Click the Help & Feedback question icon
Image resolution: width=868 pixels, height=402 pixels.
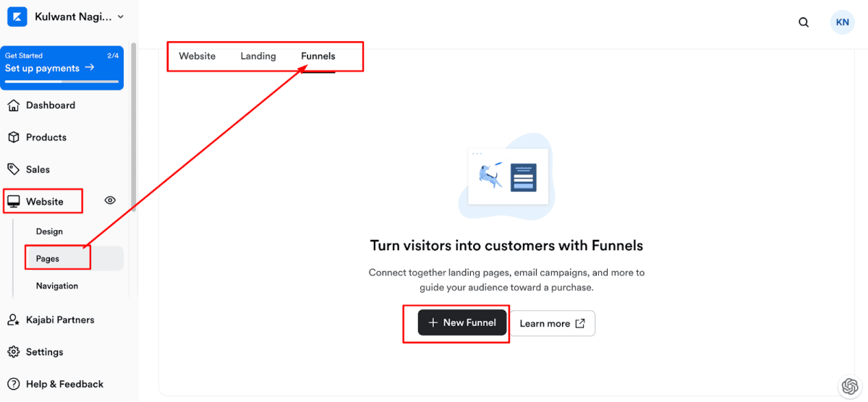pos(13,384)
